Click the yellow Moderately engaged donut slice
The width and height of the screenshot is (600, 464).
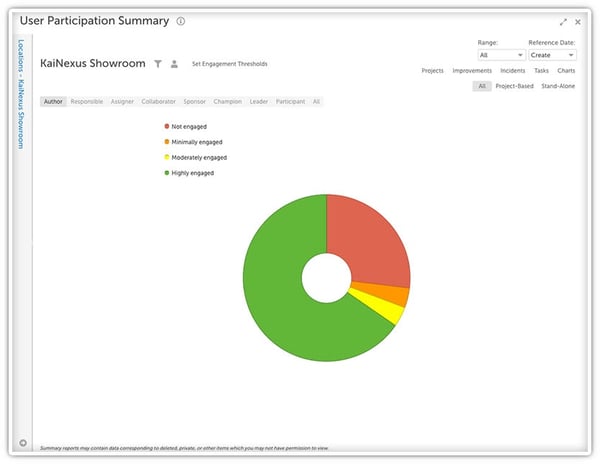click(379, 306)
